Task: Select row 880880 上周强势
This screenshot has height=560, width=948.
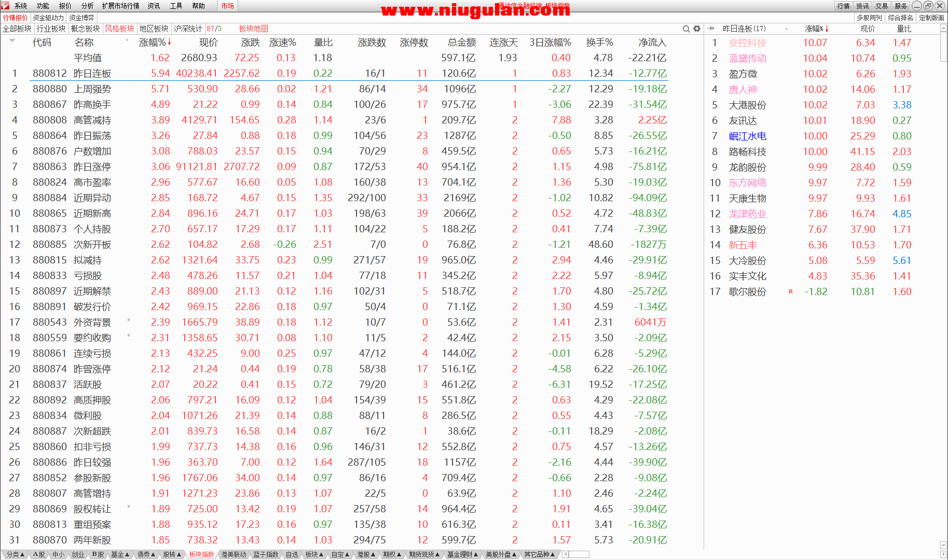Action: point(334,89)
